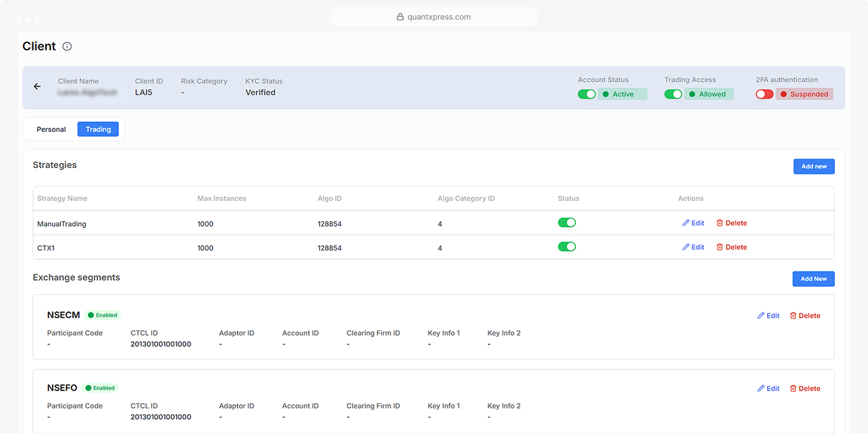Click Client ID value LAI5
The image size is (868, 434).
pyautogui.click(x=143, y=93)
